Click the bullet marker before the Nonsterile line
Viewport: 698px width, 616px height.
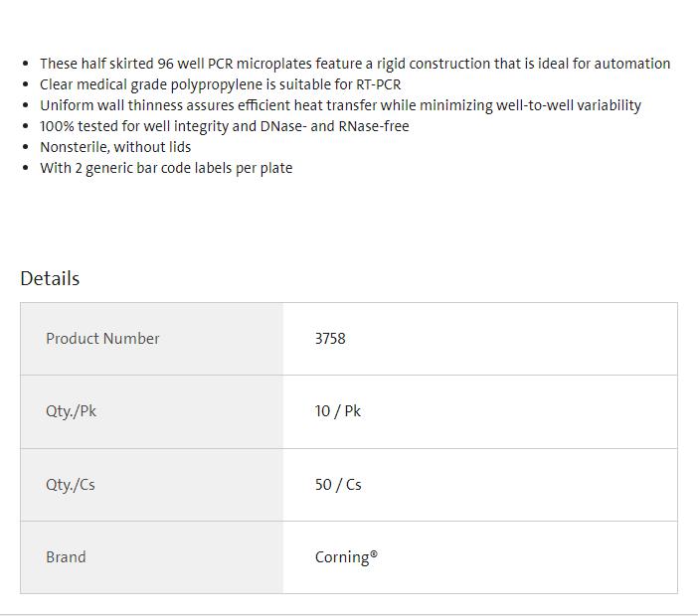pos(26,147)
